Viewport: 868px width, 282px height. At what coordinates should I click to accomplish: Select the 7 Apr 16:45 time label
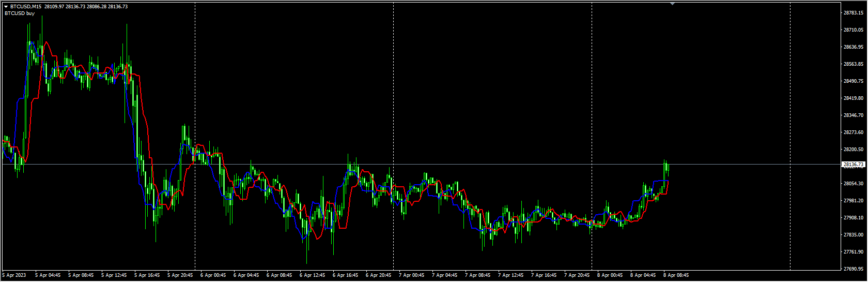[x=544, y=275]
